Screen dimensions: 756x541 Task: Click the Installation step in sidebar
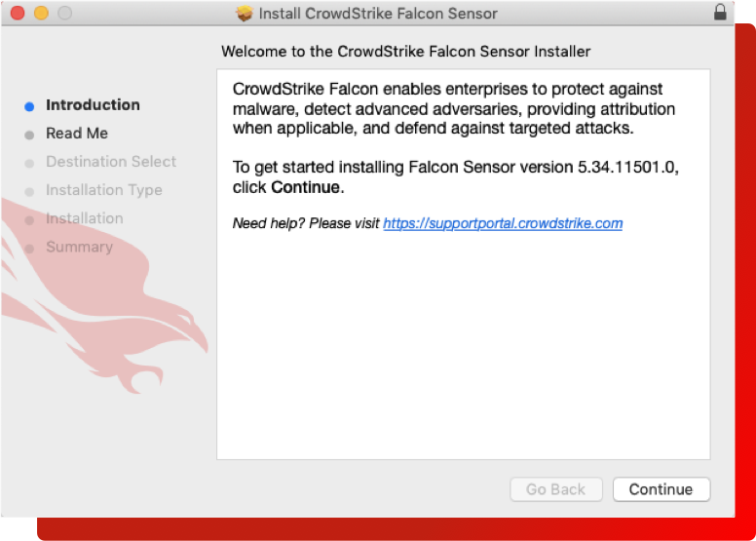coord(85,218)
